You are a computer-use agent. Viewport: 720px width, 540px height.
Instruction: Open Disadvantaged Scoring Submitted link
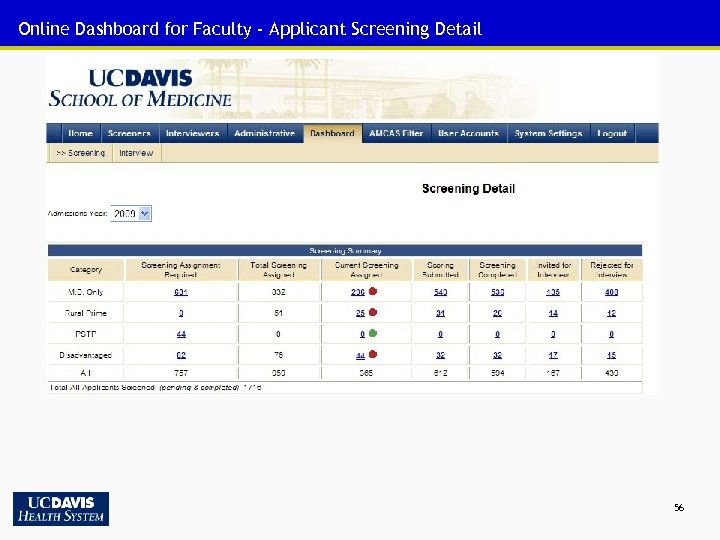pyautogui.click(x=440, y=355)
